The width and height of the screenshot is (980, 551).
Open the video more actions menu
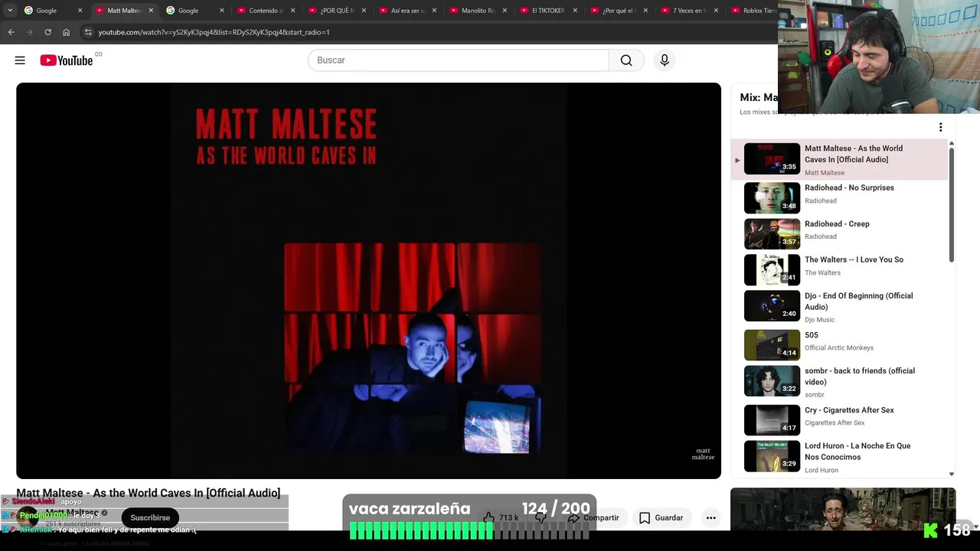tap(710, 518)
